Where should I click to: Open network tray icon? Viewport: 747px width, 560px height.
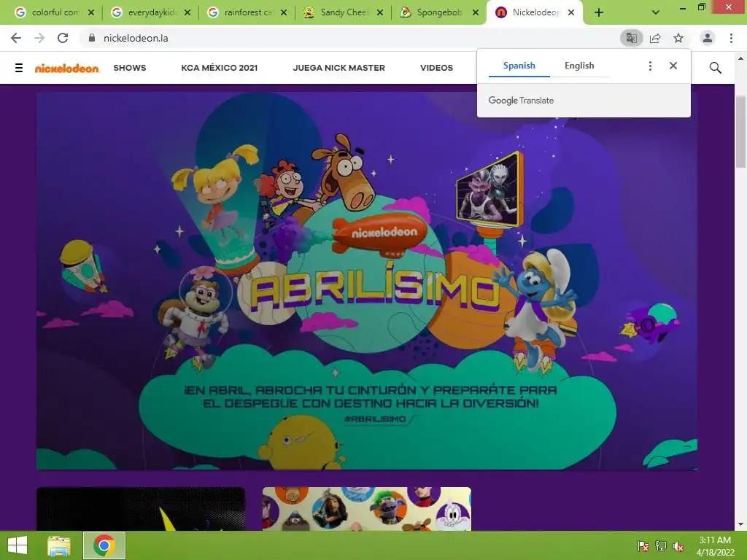tap(661, 546)
